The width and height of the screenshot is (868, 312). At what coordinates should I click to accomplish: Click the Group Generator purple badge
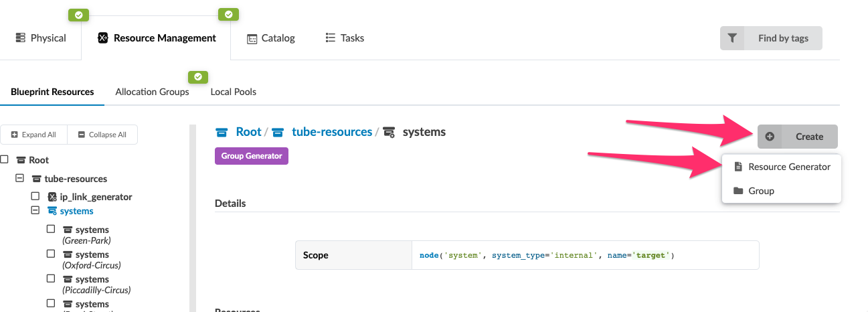[252, 156]
